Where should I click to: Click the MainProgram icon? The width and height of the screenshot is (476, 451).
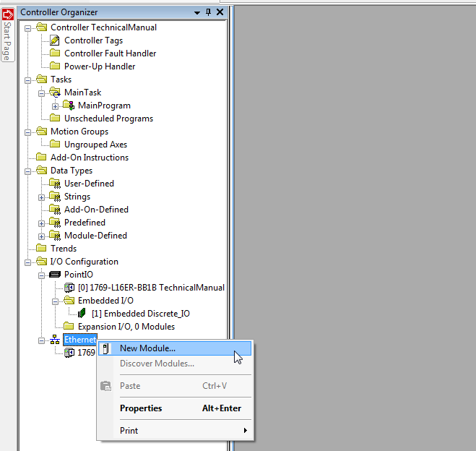pos(69,106)
